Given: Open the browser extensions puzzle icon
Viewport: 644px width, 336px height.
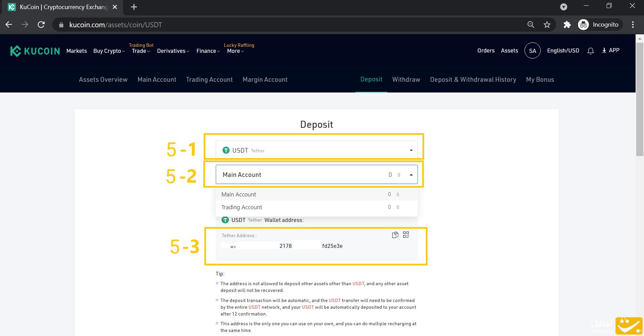Looking at the screenshot, I should click(567, 25).
